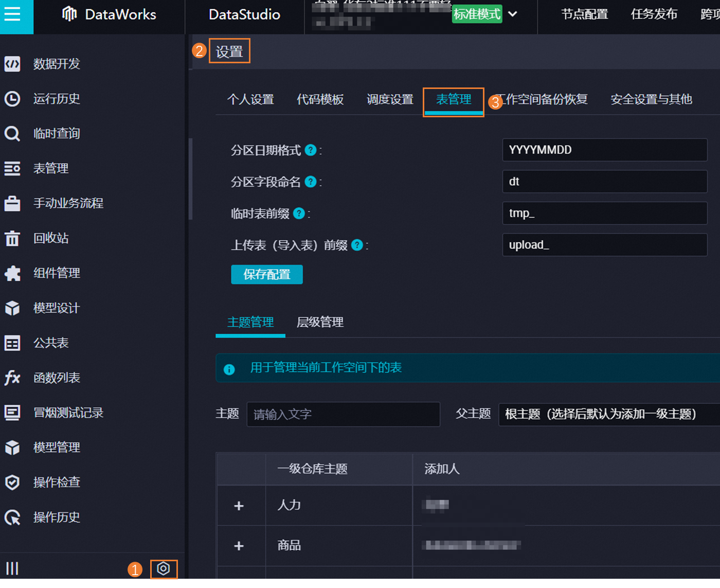The width and height of the screenshot is (720, 588).
Task: Select the 表管理 settings tab
Action: 454,99
